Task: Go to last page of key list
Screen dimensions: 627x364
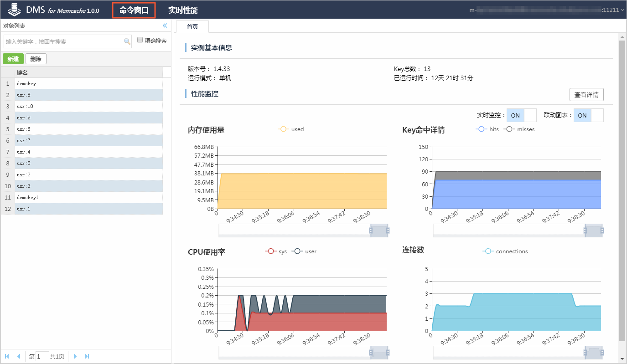Action: click(x=87, y=356)
